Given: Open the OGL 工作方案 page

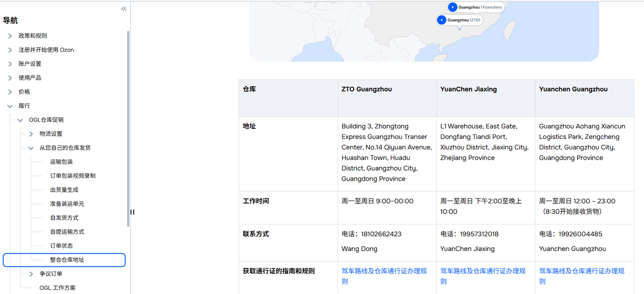Looking at the screenshot, I should pyautogui.click(x=58, y=288).
